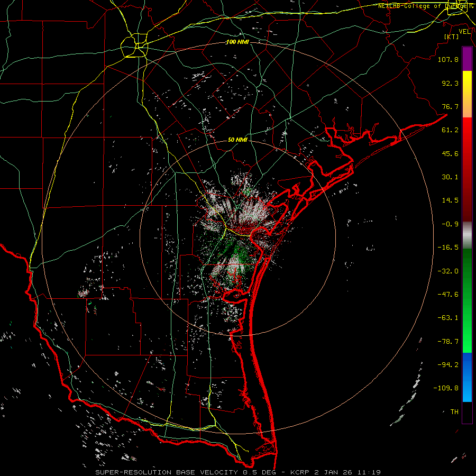The width and height of the screenshot is (476, 476).
Task: Click the 61.2 legend value
Action: click(x=450, y=130)
